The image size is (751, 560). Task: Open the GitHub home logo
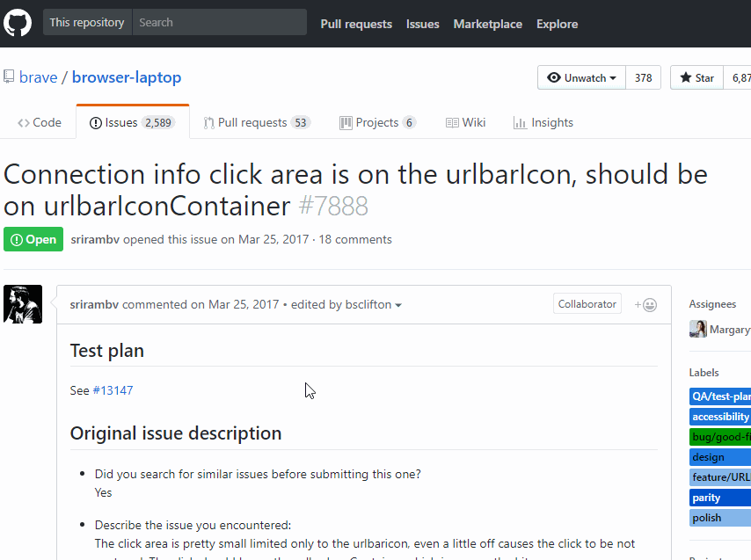pos(18,23)
